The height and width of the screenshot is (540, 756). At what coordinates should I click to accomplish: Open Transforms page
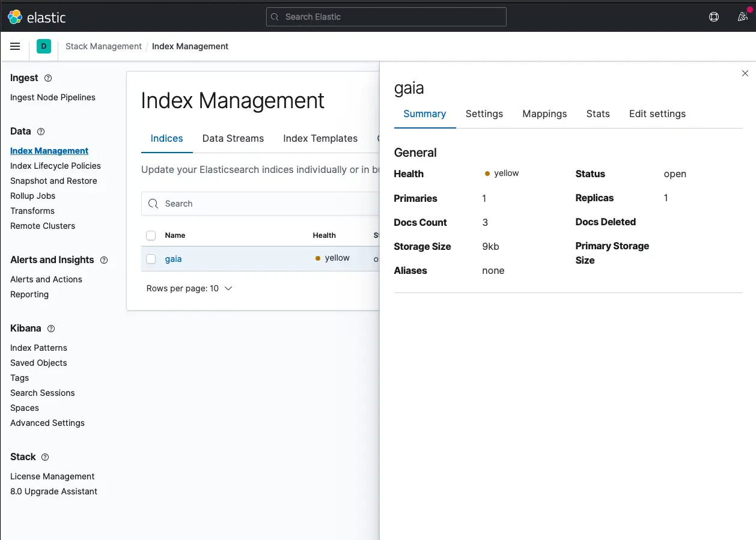click(x=32, y=211)
